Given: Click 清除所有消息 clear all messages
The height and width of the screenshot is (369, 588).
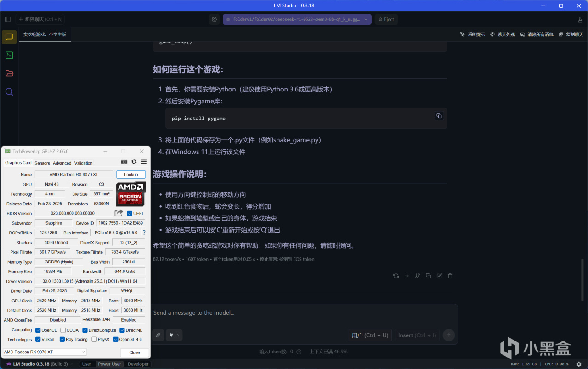Looking at the screenshot, I should coord(537,34).
